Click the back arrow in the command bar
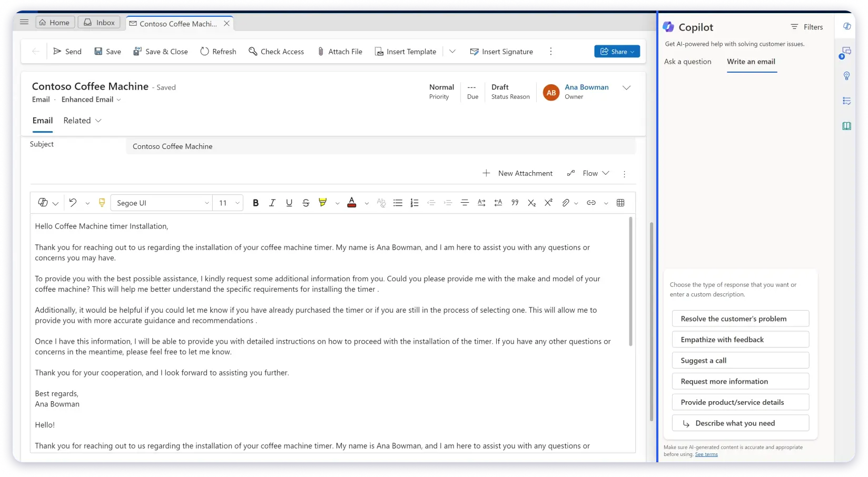Screen dimensions: 868x477 pos(36,51)
